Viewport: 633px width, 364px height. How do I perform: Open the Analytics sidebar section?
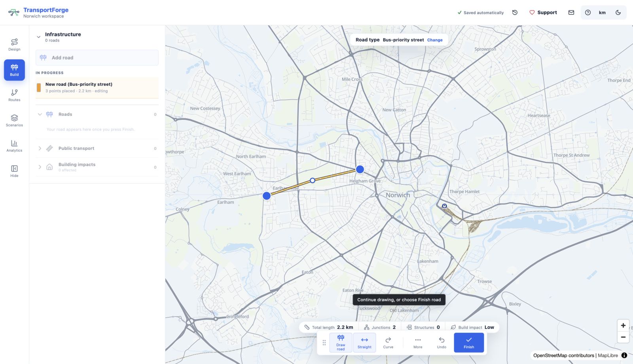click(14, 146)
